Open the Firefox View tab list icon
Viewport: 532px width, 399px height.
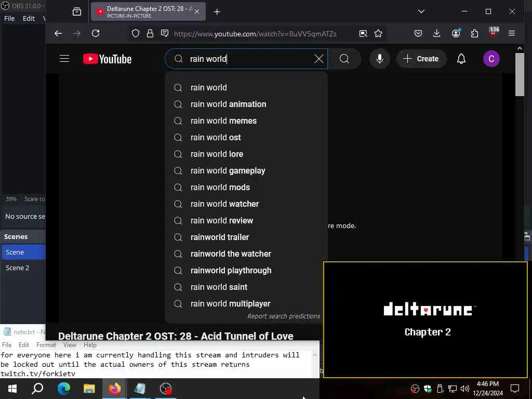pos(77,12)
